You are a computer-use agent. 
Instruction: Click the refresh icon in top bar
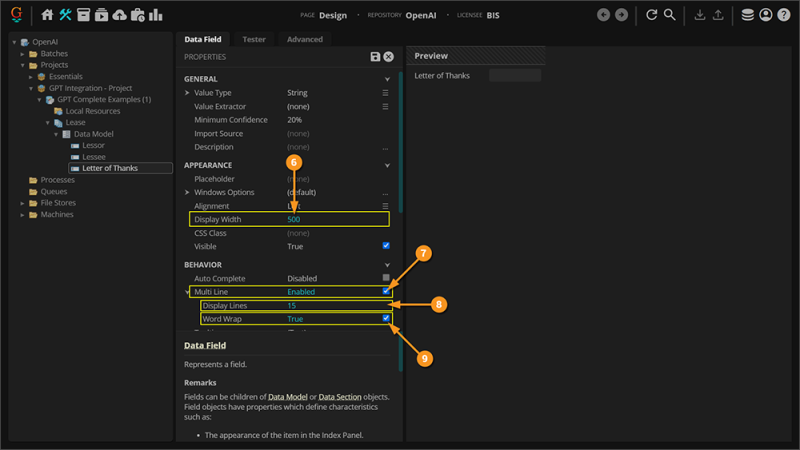pyautogui.click(x=652, y=15)
